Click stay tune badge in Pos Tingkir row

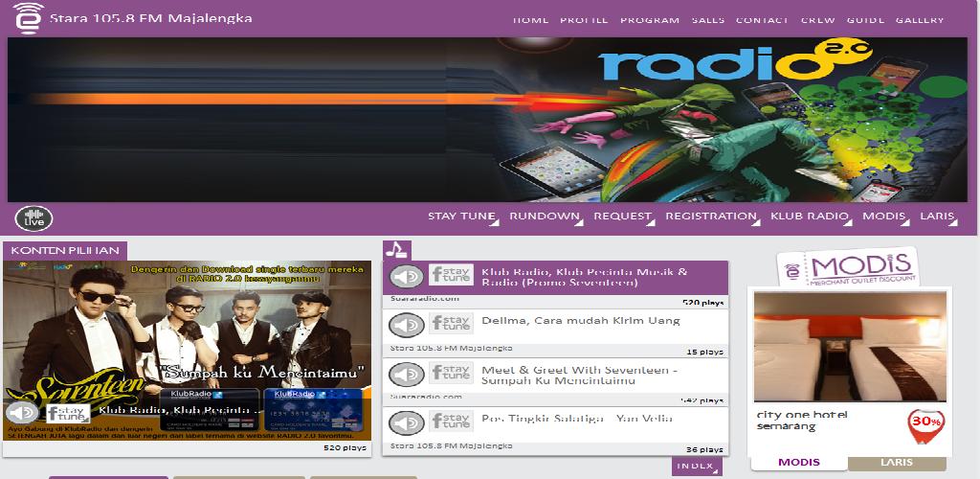coord(452,421)
